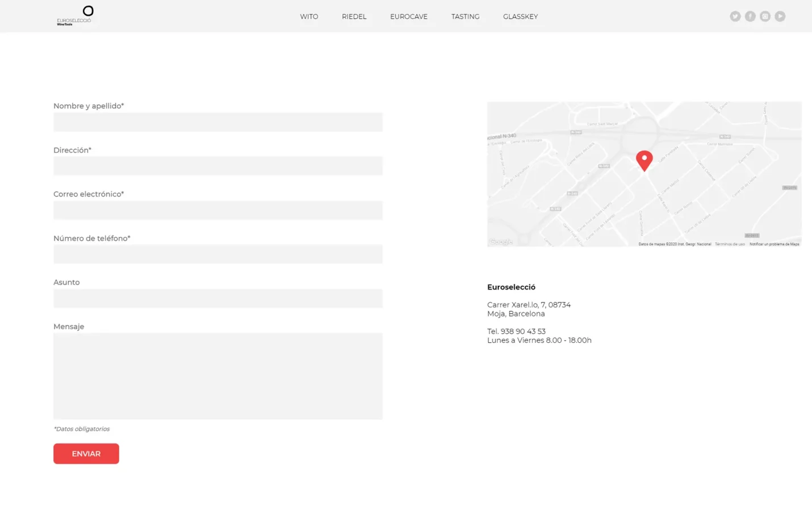Select TASTING in the navigation bar

pos(465,16)
